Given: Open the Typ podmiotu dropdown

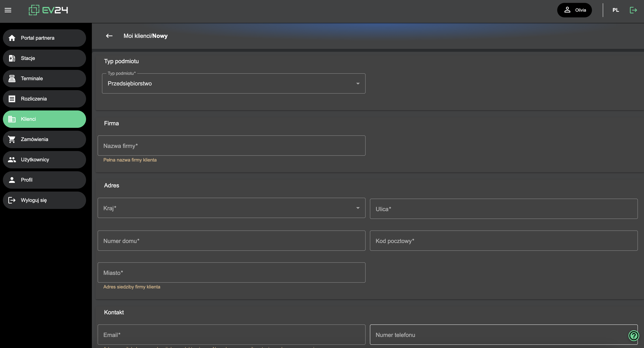Looking at the screenshot, I should pyautogui.click(x=234, y=84).
